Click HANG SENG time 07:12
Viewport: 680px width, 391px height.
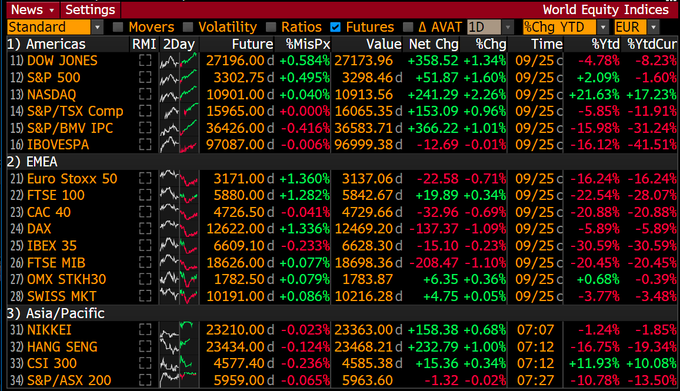click(535, 347)
